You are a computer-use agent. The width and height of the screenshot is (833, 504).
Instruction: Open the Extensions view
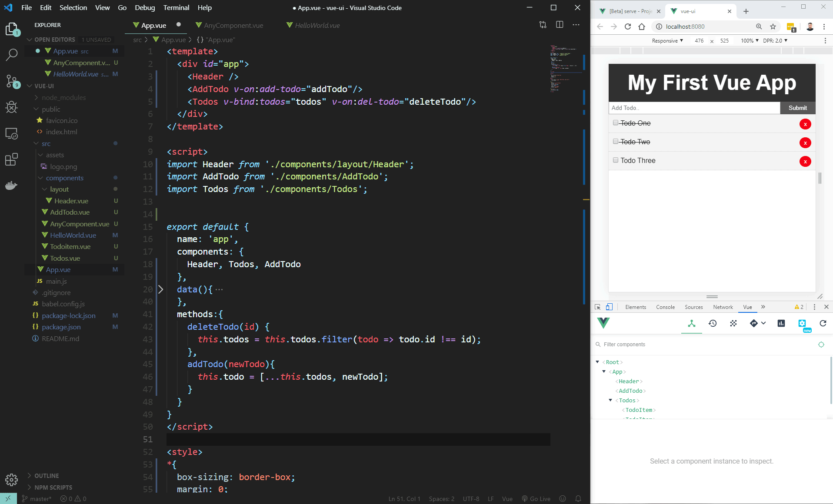click(x=11, y=159)
